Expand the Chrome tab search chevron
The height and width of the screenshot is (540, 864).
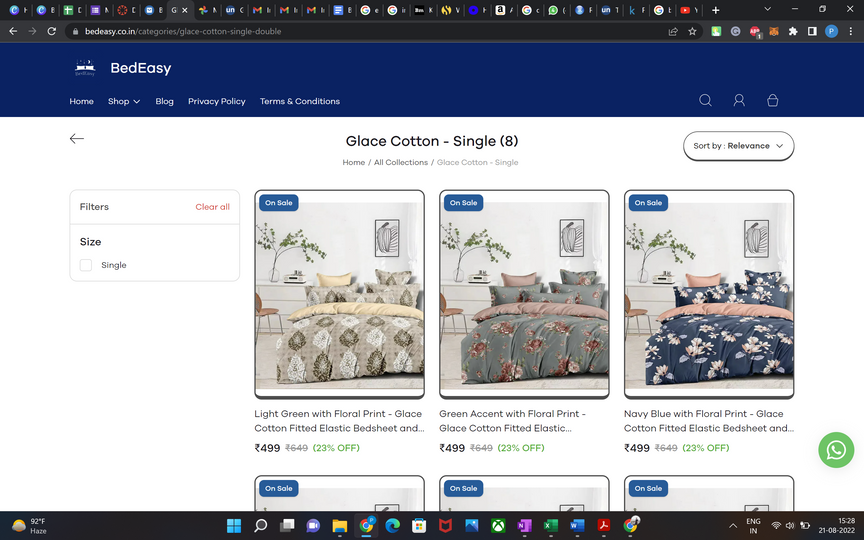pos(767,9)
